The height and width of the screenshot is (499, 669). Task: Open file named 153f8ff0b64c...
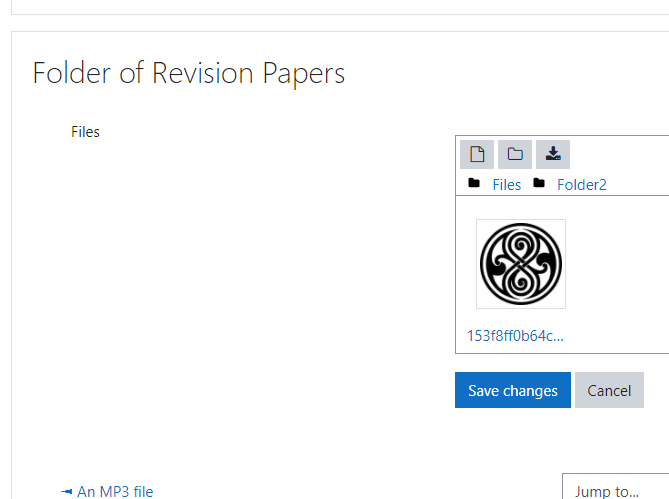coord(515,336)
